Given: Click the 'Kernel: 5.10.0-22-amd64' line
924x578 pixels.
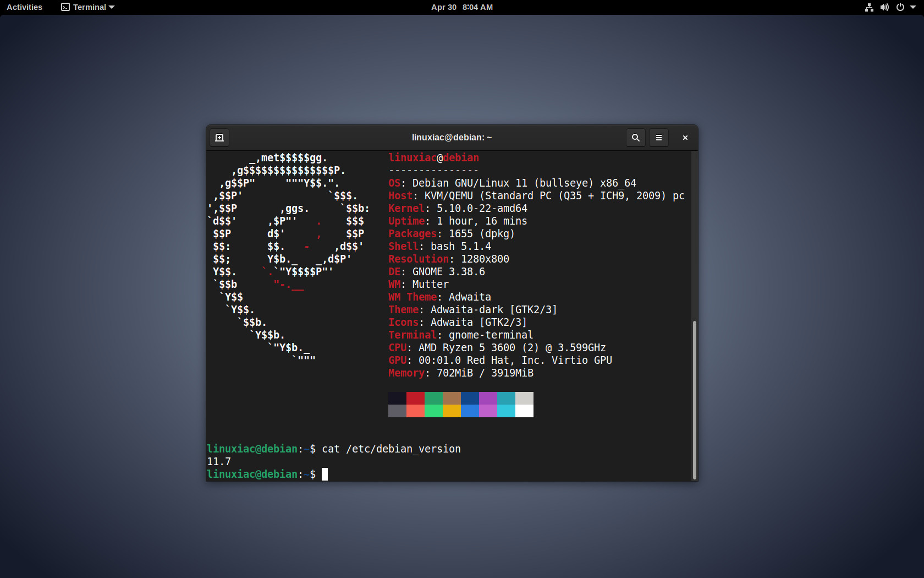Looking at the screenshot, I should (x=458, y=208).
